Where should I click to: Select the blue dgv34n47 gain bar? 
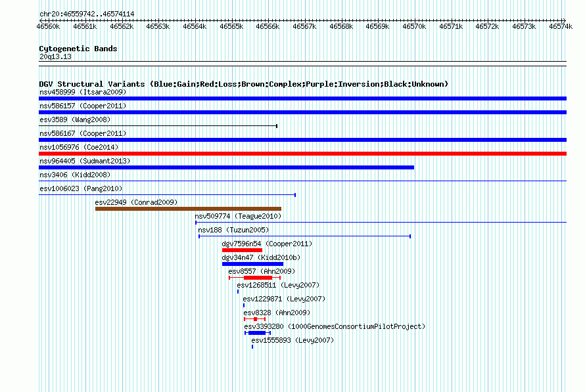pos(252,264)
